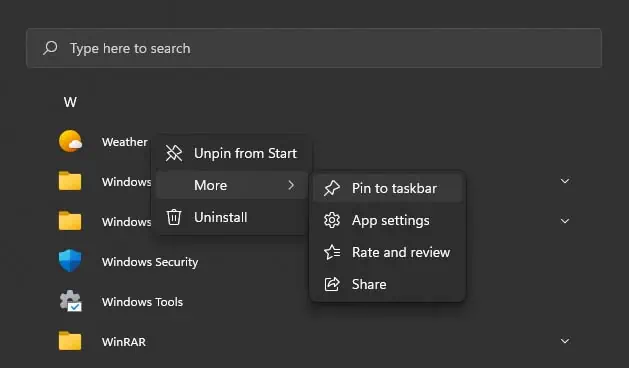Click the search magnifier icon
This screenshot has height=368, width=629.
pos(51,48)
